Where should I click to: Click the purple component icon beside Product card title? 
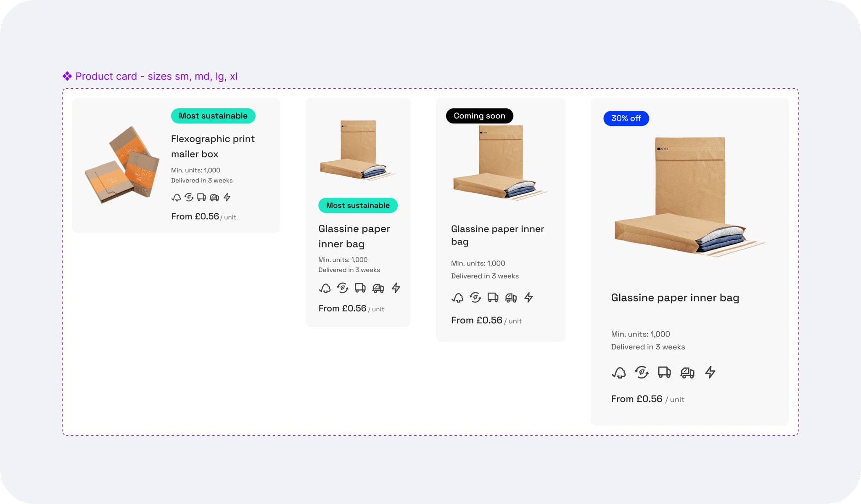tap(67, 76)
